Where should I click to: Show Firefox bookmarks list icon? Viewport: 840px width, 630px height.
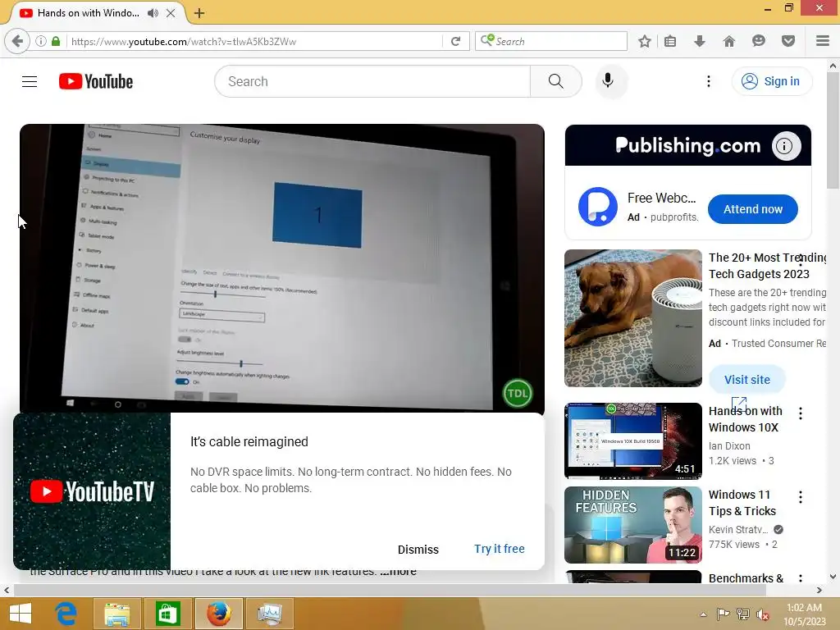point(670,41)
